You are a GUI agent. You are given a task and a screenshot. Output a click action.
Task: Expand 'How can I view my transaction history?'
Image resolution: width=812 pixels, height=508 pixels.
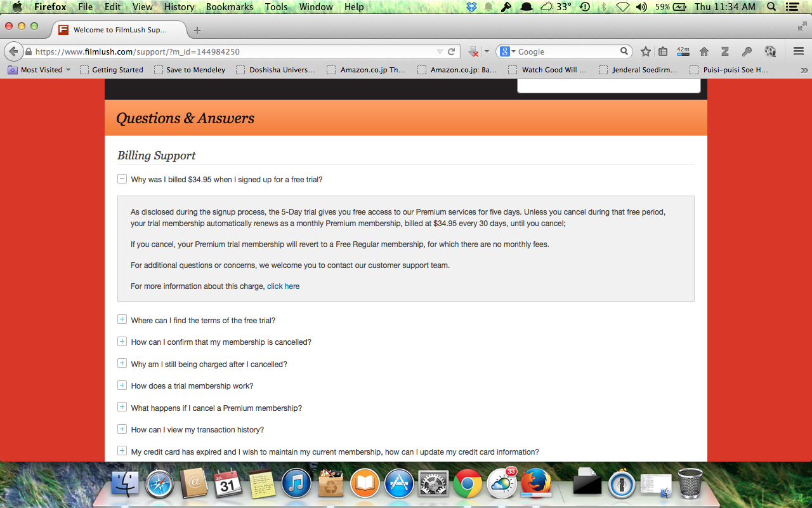point(122,429)
